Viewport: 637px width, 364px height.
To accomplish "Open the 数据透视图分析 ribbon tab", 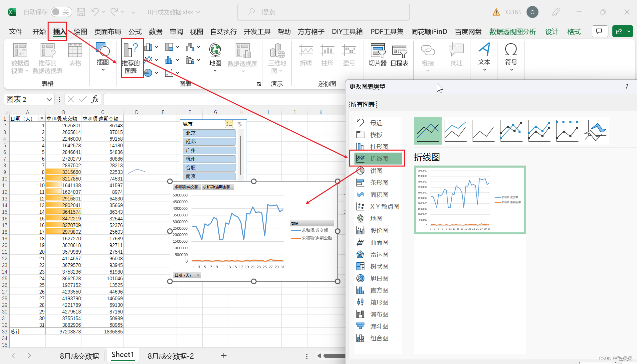I will pos(513,32).
